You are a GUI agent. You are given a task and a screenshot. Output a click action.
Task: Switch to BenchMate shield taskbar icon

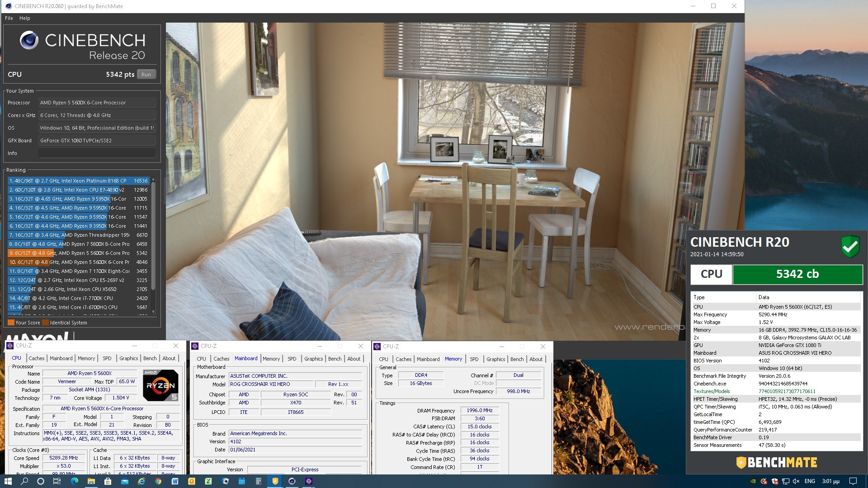[x=275, y=481]
